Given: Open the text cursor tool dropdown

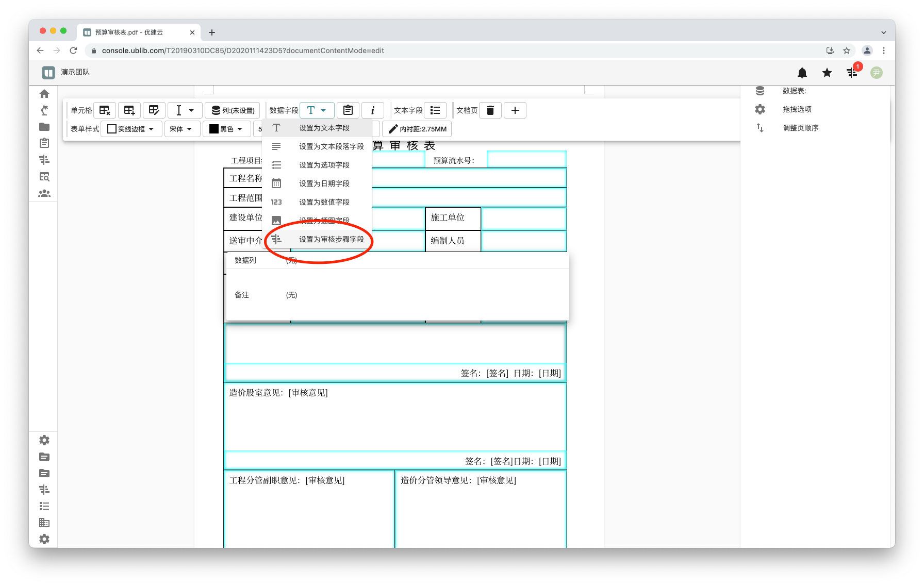Looking at the screenshot, I should pyautogui.click(x=184, y=110).
